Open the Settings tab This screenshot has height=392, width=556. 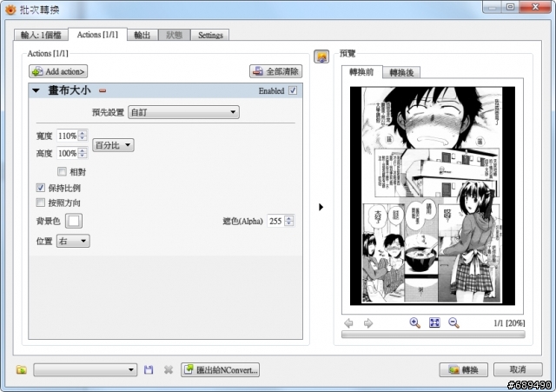(x=210, y=35)
